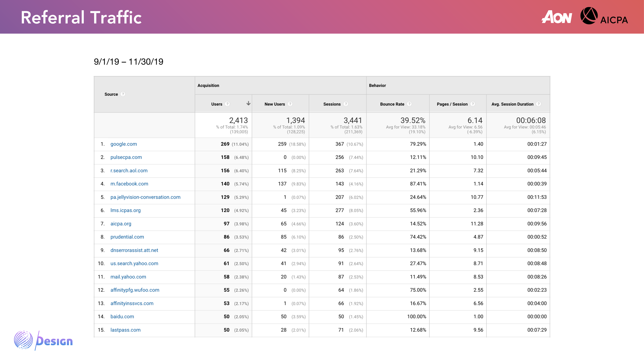
Task: Open the pa.jellyvision-conversation.com link
Action: 145,197
